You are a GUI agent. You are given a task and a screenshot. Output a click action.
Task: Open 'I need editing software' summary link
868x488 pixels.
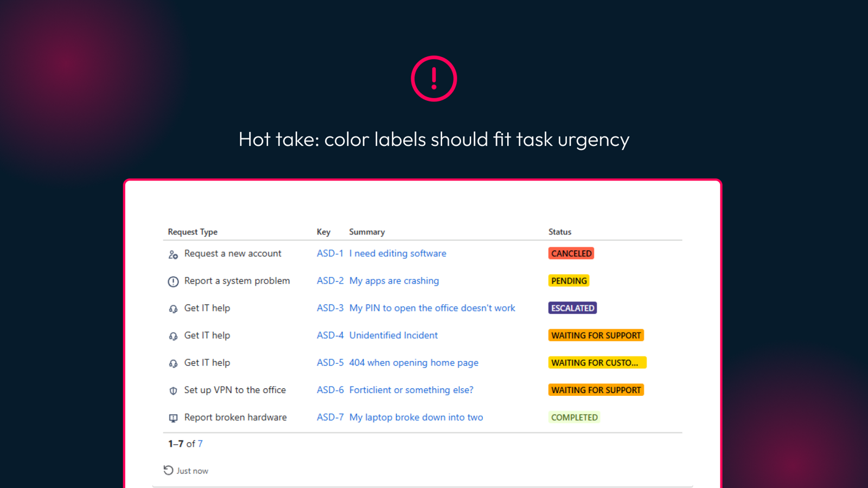pos(398,253)
